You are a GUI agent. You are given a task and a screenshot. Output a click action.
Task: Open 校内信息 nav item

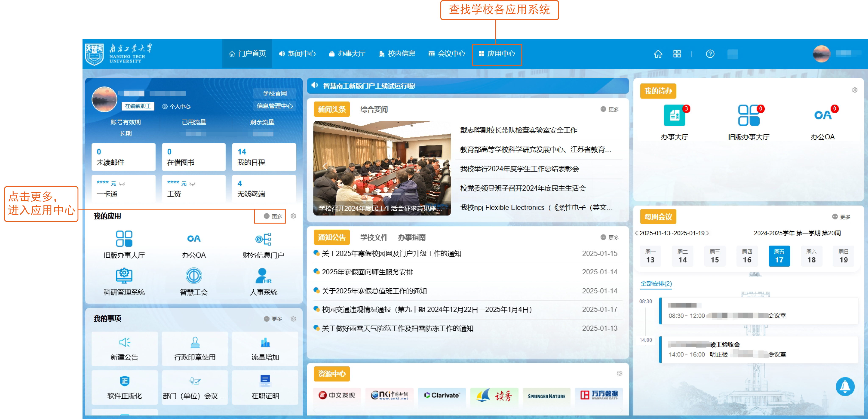click(x=397, y=54)
